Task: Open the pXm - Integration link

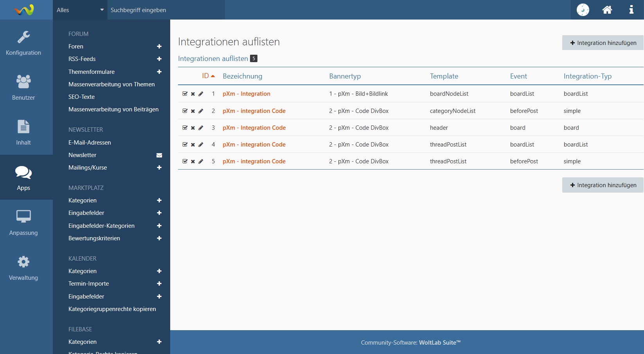Action: tap(246, 94)
